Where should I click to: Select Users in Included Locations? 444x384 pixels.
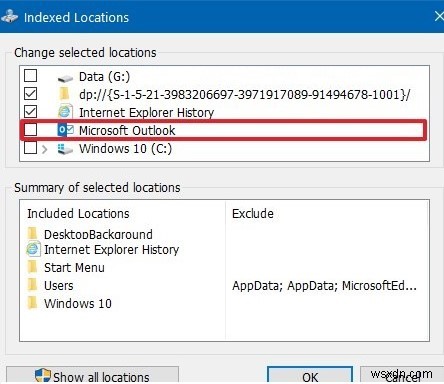pos(59,286)
